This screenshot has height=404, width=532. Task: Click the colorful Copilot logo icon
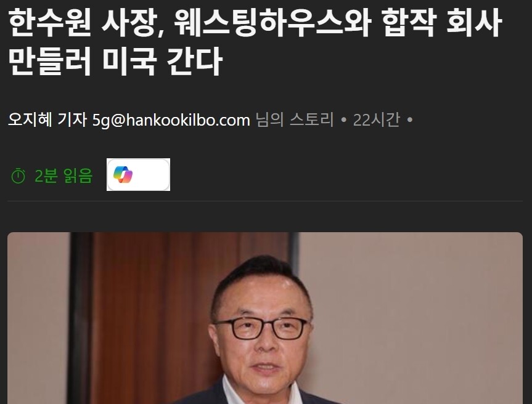point(123,174)
